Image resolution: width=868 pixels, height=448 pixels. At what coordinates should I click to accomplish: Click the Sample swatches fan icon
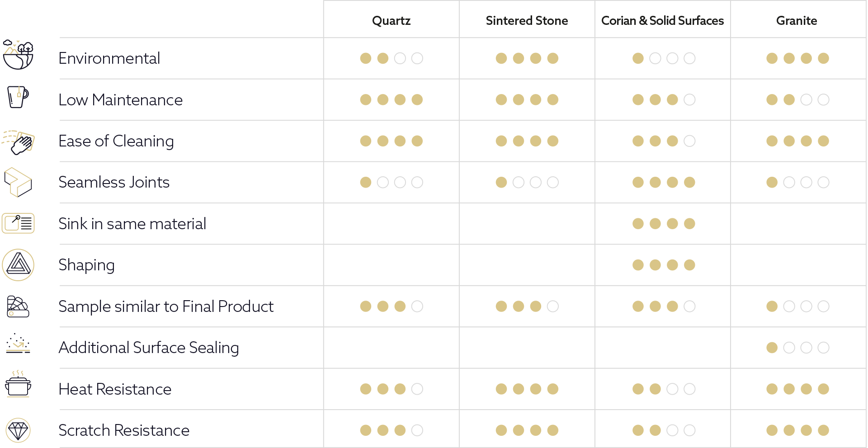(x=18, y=307)
